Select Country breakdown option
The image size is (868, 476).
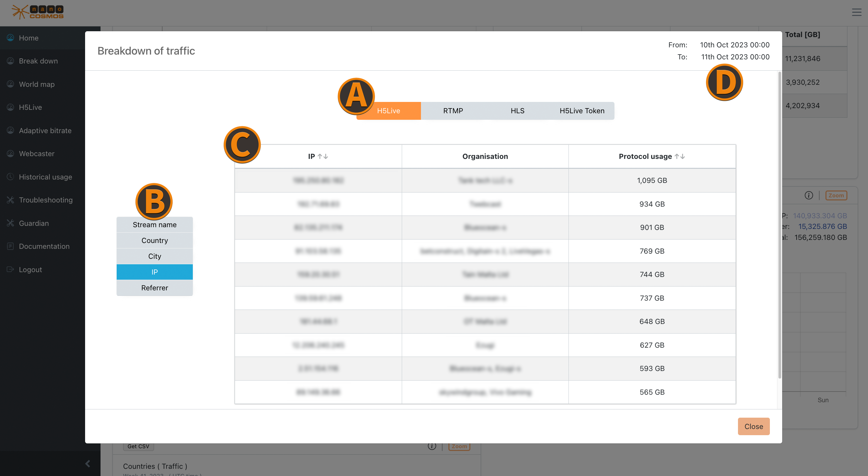pos(155,240)
